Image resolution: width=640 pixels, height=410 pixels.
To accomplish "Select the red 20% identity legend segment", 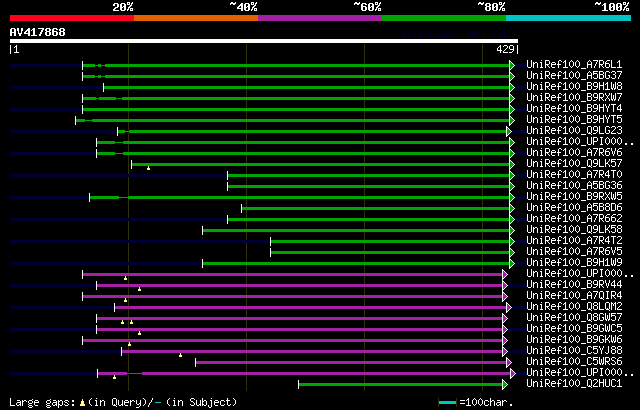I will [x=72, y=18].
